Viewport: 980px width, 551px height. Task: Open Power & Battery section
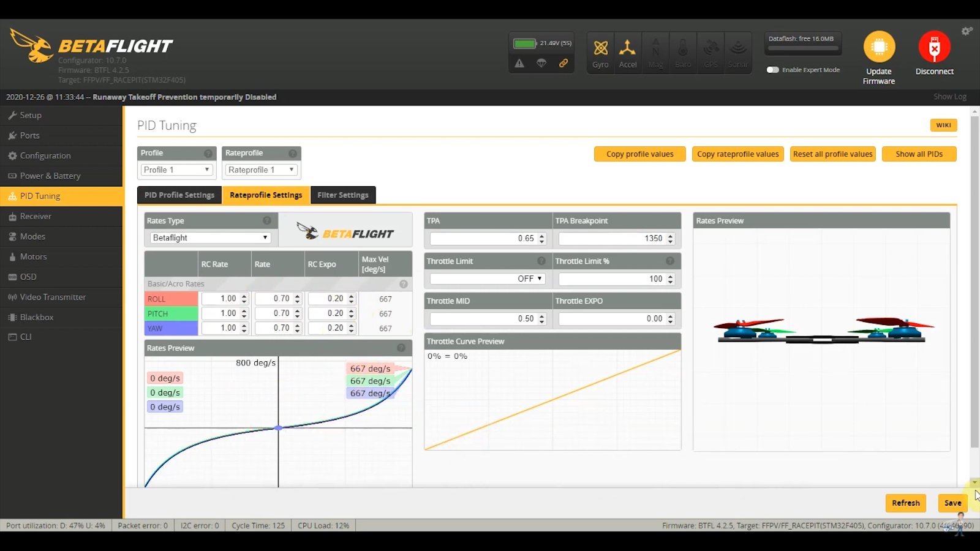pyautogui.click(x=61, y=176)
